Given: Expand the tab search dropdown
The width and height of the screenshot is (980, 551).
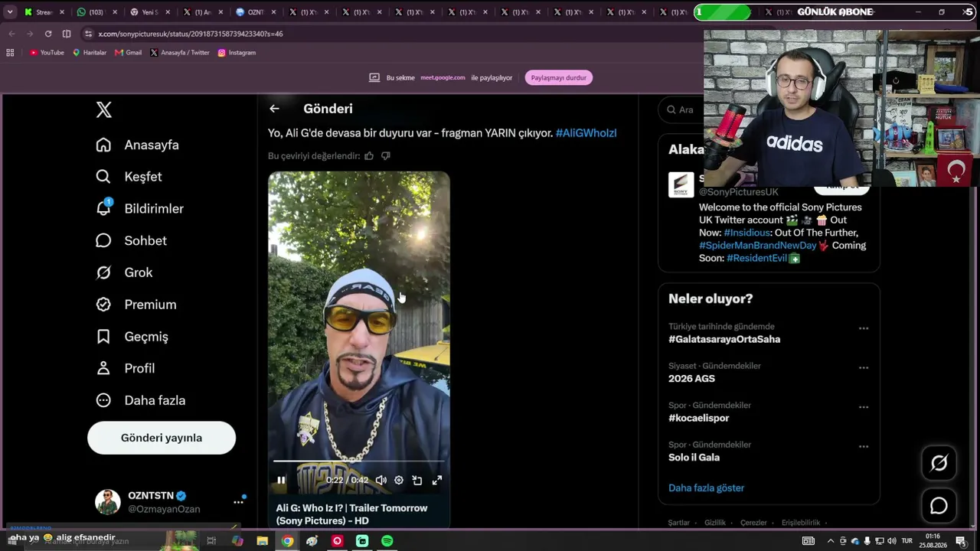Looking at the screenshot, I should [x=10, y=12].
